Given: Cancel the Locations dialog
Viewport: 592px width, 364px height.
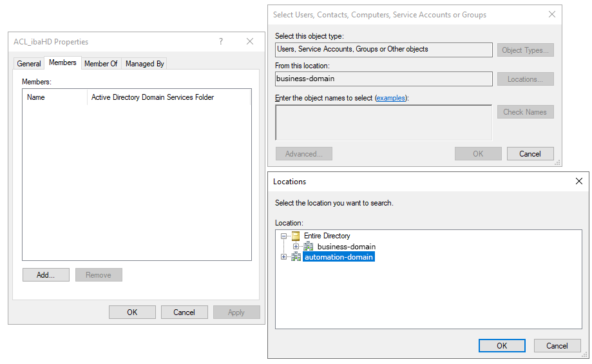Looking at the screenshot, I should [x=557, y=346].
